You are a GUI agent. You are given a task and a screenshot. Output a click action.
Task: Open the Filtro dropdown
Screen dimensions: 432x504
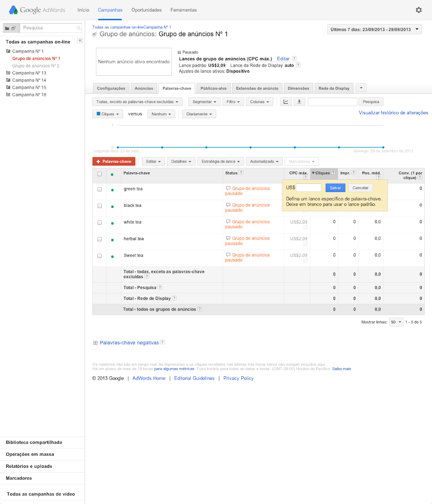click(x=233, y=102)
